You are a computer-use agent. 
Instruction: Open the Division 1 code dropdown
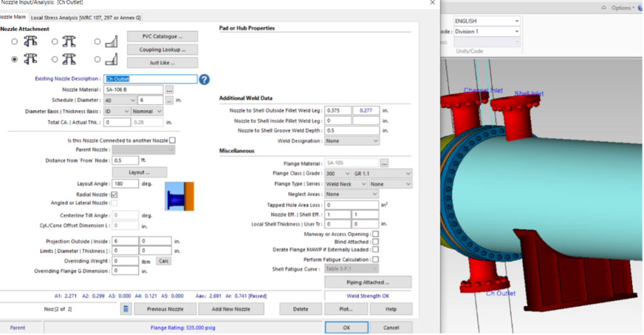[487, 31]
